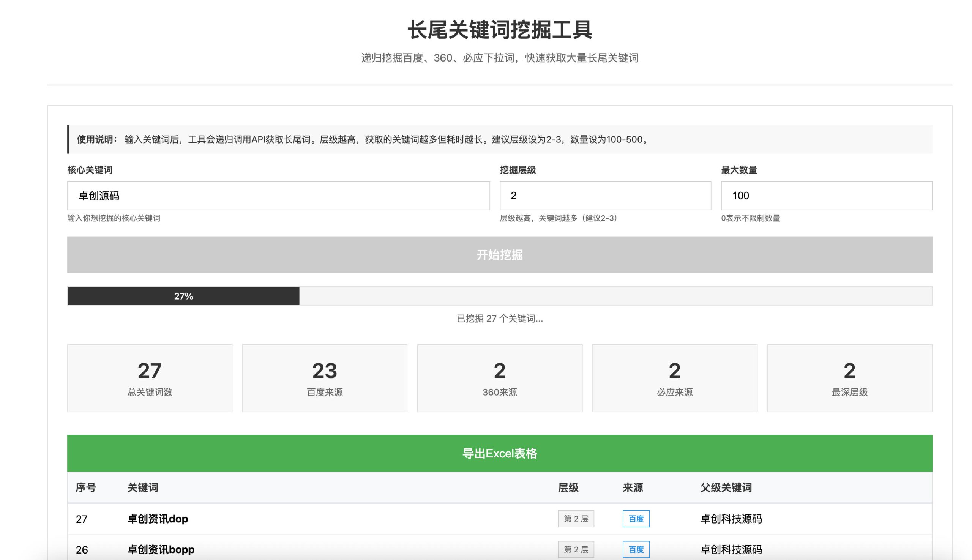Click the 开始挖掘 button

(x=500, y=255)
